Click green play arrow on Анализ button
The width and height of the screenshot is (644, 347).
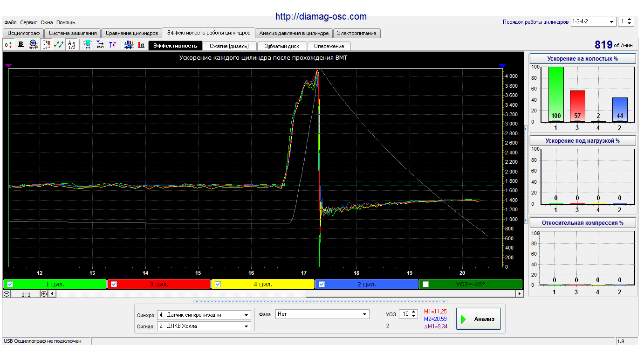pyautogui.click(x=463, y=319)
